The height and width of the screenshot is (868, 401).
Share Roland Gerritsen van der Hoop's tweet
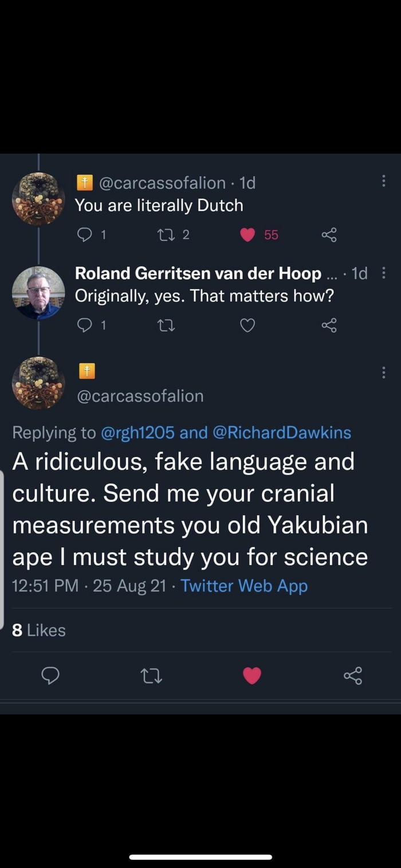pyautogui.click(x=329, y=325)
